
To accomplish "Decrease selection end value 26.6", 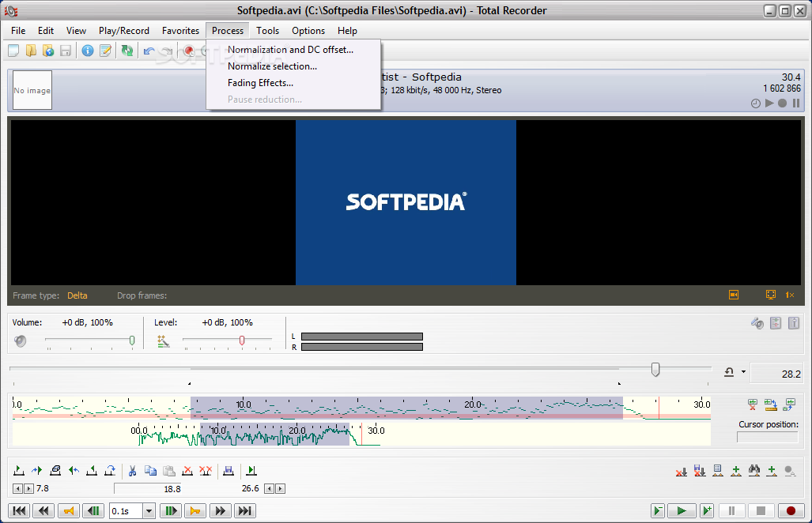I will 269,488.
